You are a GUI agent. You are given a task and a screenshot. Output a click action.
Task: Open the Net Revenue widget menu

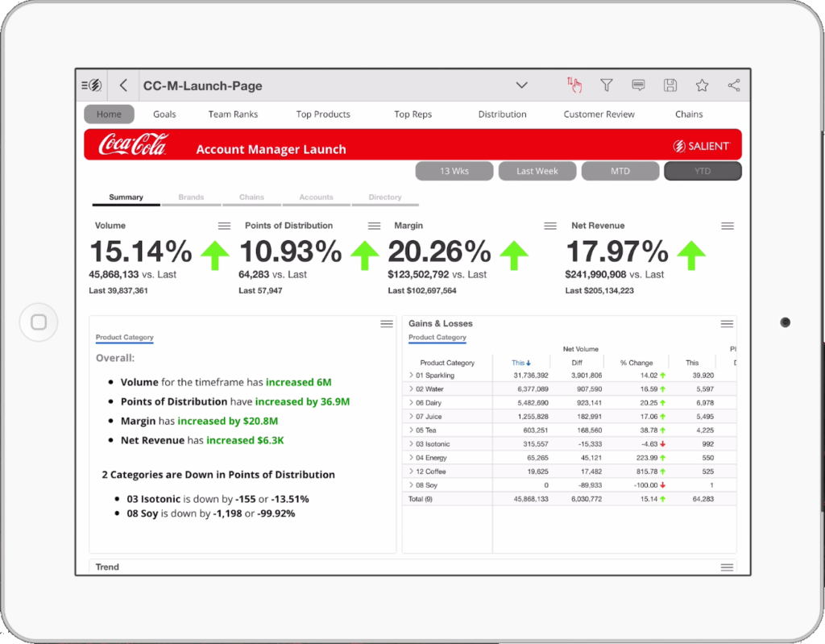click(x=728, y=226)
